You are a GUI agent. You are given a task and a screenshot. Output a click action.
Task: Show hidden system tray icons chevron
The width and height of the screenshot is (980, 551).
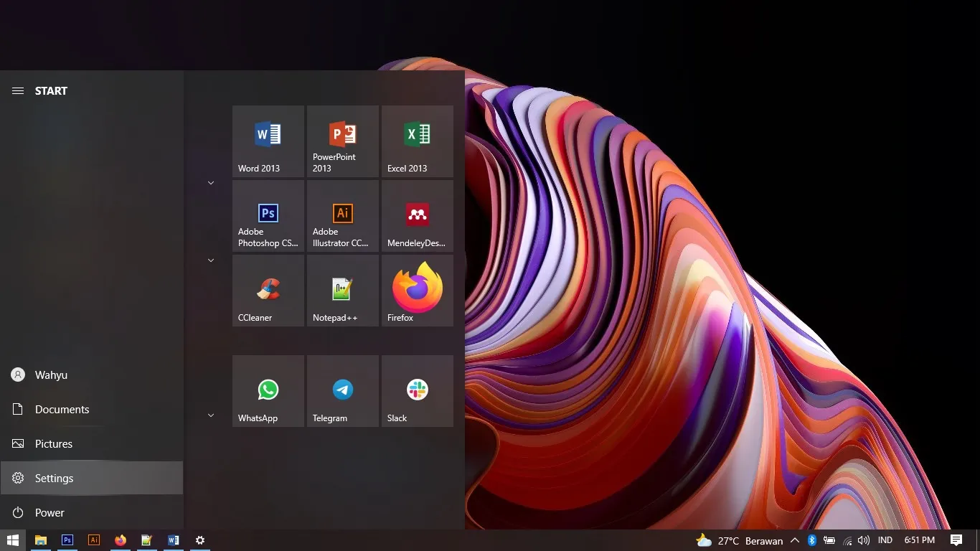[x=794, y=540]
